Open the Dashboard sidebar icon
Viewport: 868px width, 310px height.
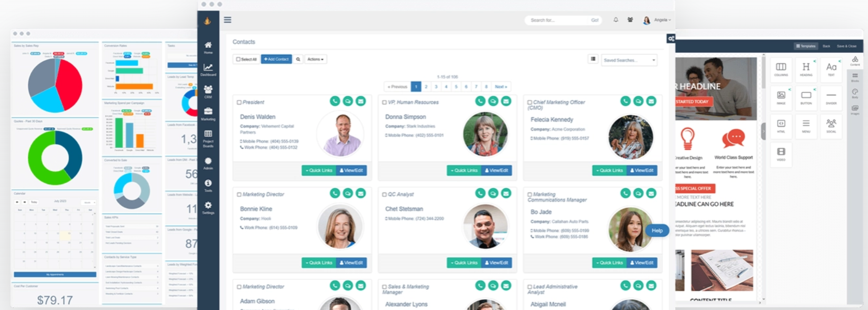tap(208, 70)
